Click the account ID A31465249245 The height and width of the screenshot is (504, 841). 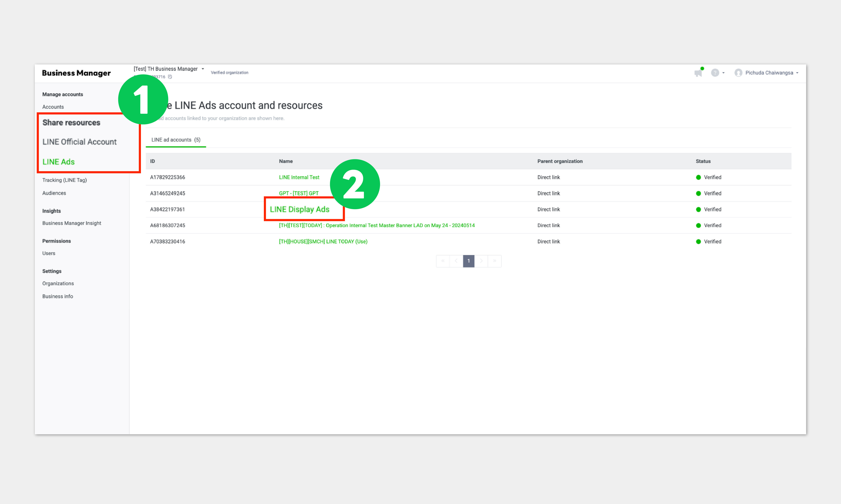pyautogui.click(x=168, y=193)
